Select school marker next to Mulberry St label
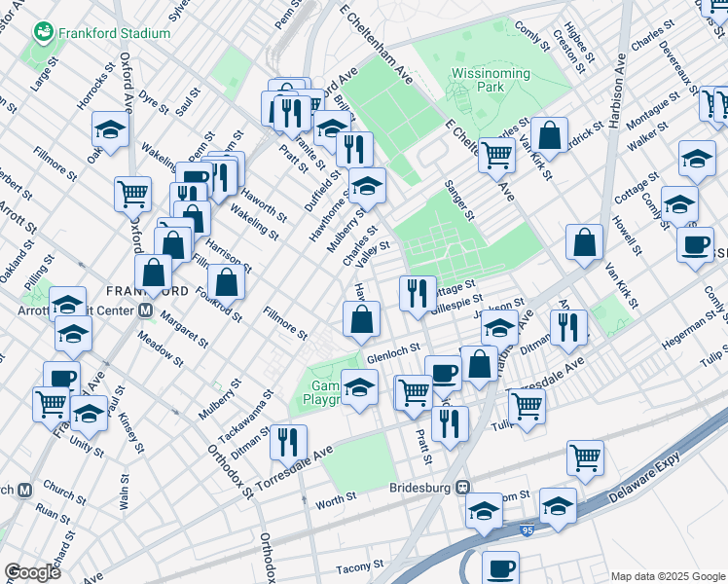 [367, 189]
